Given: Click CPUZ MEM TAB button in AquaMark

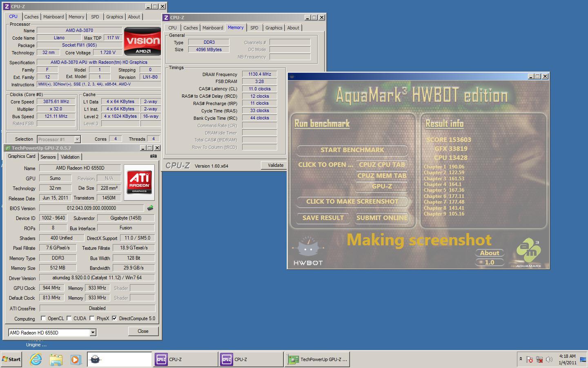Looking at the screenshot, I should point(382,176).
